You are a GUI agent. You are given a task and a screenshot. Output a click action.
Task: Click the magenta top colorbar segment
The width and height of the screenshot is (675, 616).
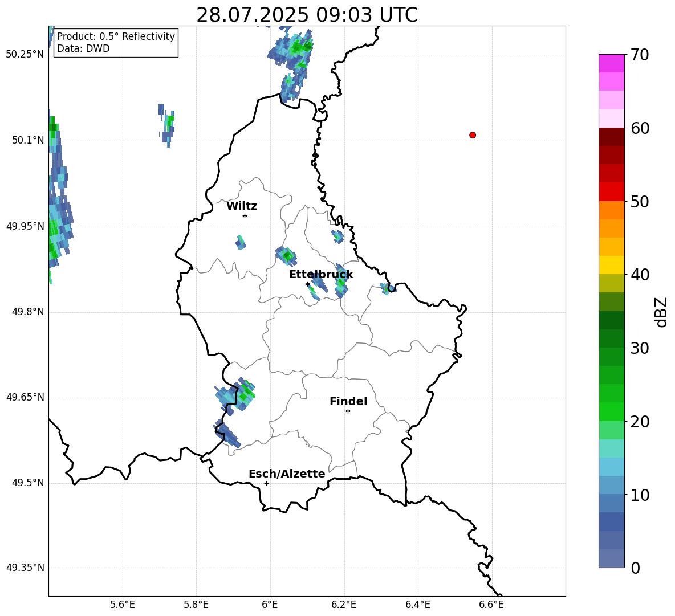point(611,64)
